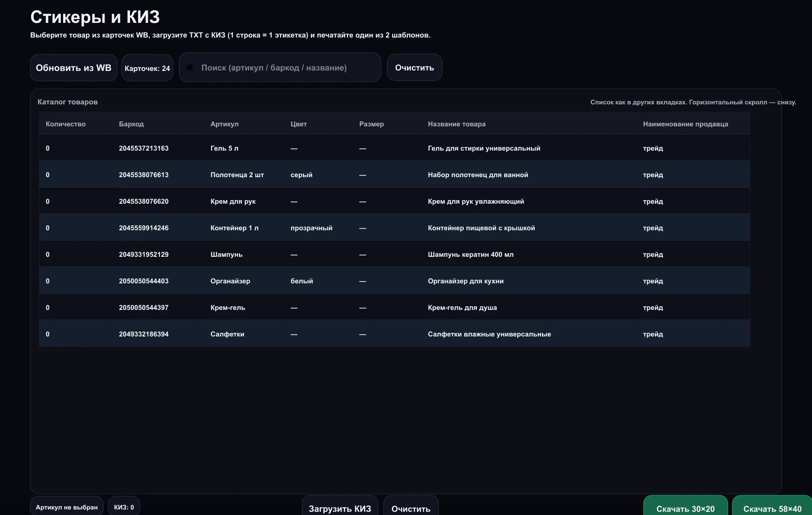Click the article Крем-гель cell

(228, 308)
